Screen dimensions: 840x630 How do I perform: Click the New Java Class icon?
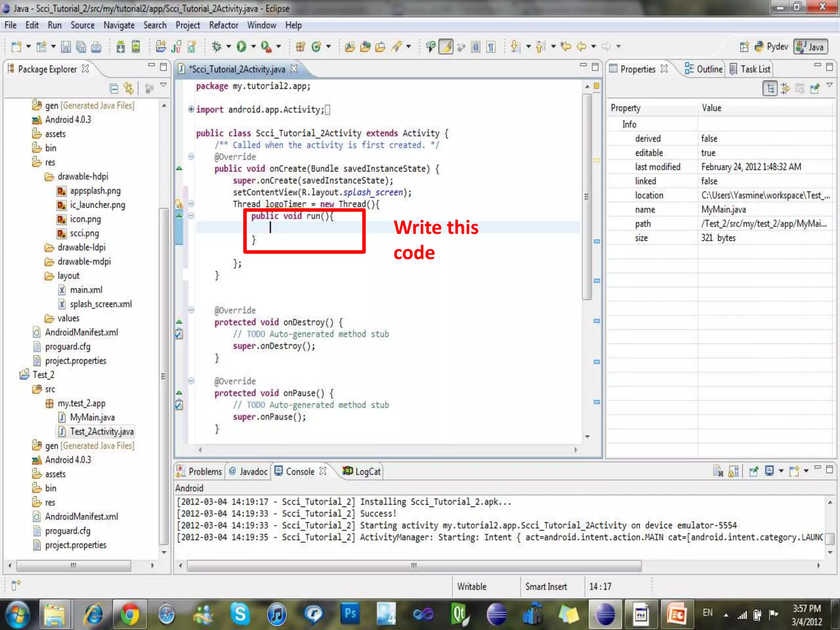316,47
